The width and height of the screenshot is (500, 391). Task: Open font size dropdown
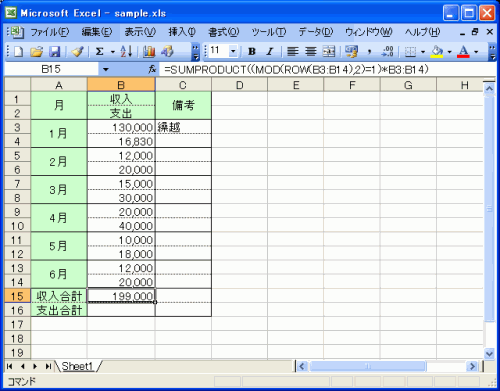233,51
